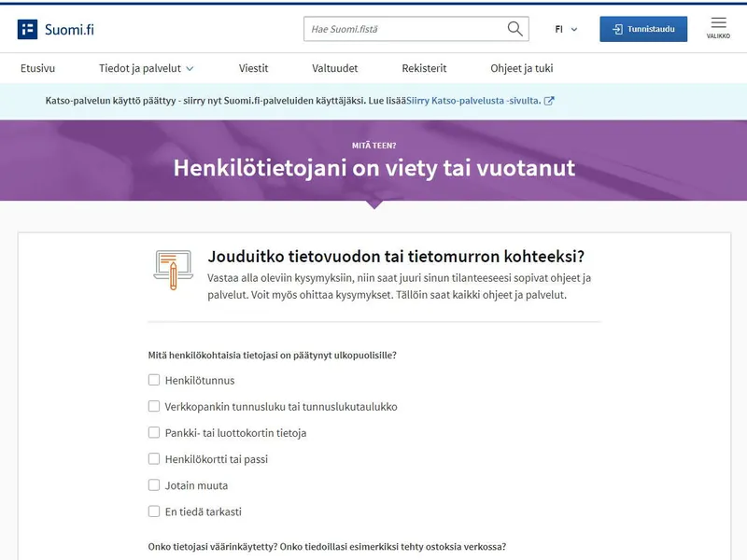Select the Pankki- tai luottokortin tietoja checkbox

pyautogui.click(x=154, y=432)
